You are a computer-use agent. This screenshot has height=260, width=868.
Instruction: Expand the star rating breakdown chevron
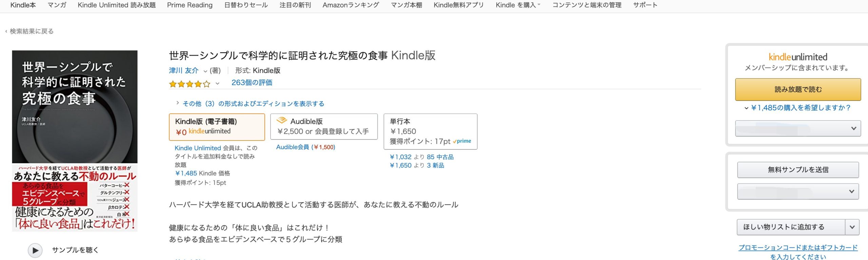tap(217, 83)
